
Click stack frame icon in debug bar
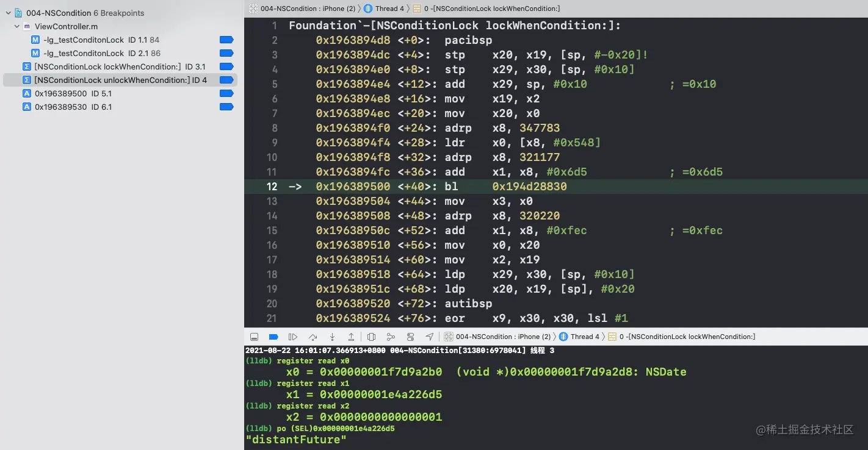pos(612,337)
